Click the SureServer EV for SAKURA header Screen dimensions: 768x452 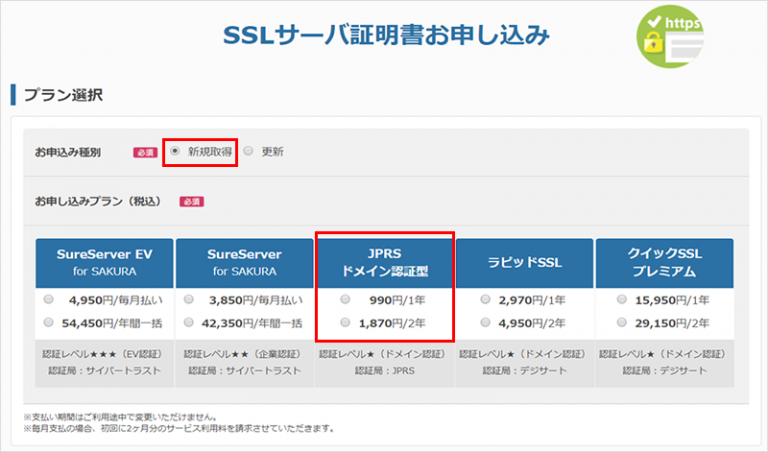pyautogui.click(x=104, y=263)
